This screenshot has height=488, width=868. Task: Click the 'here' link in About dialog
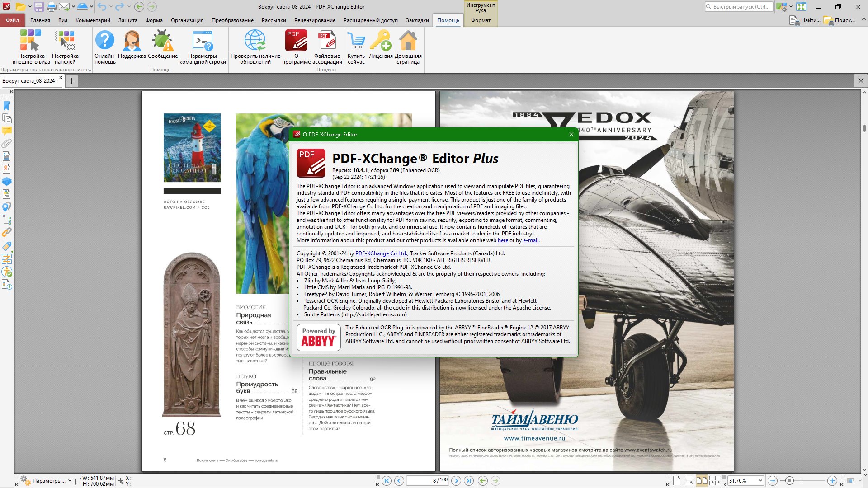pos(503,240)
